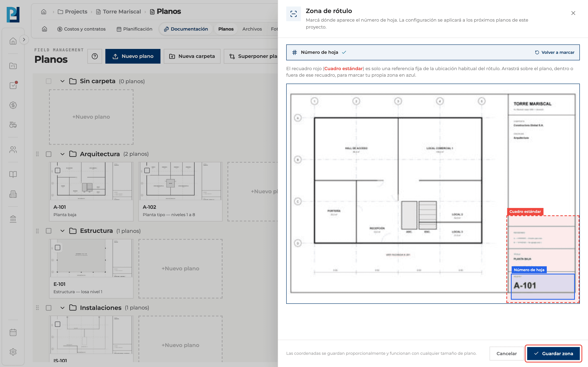Collapse the Estructura folder chevron
Viewport: 588px width, 367px height.
[x=62, y=231]
